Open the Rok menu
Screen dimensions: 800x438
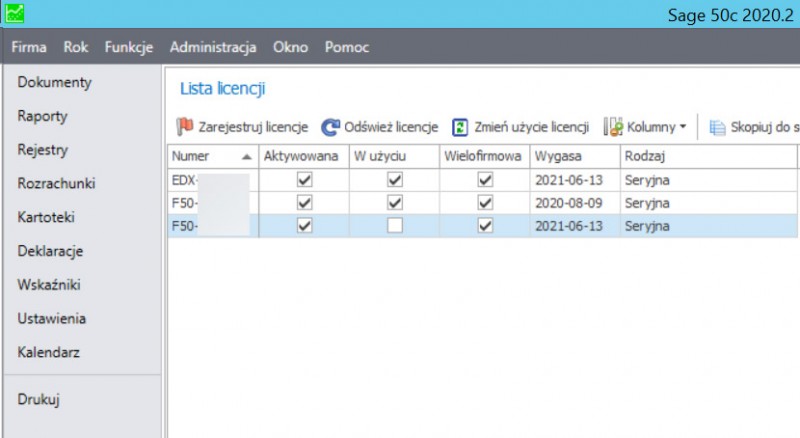[76, 47]
